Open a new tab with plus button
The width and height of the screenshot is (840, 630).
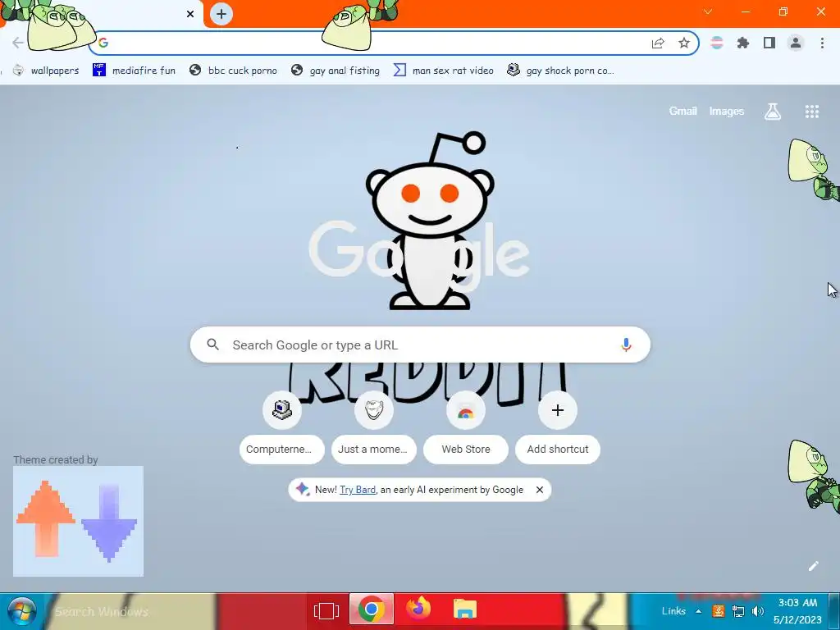pyautogui.click(x=221, y=14)
